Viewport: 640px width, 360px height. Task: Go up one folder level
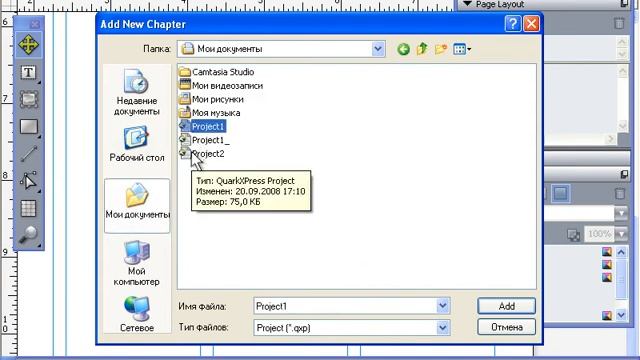(422, 49)
